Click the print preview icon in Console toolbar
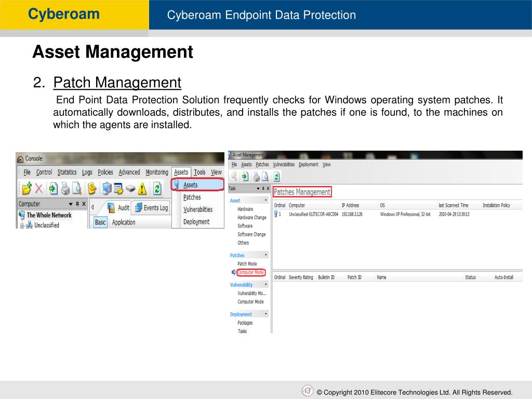The width and height of the screenshot is (532, 399). click(77, 189)
